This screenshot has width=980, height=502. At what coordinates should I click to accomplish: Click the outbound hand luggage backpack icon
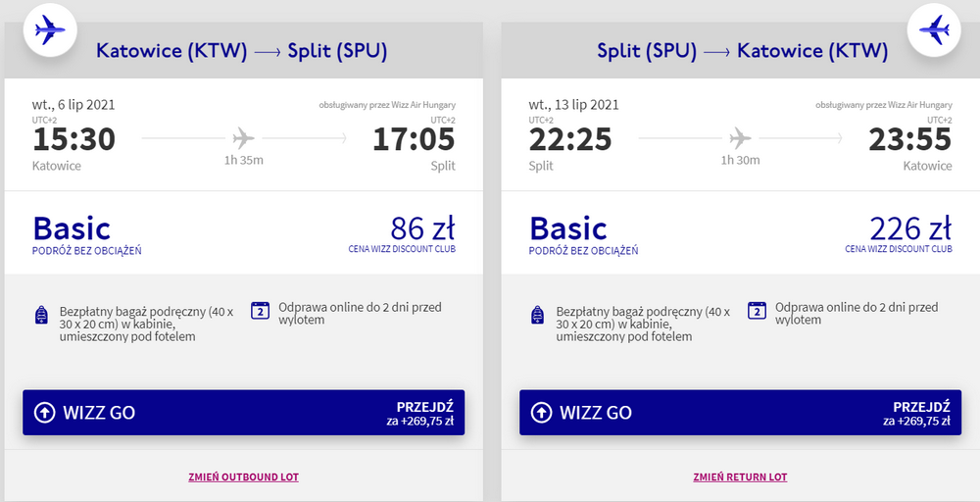pyautogui.click(x=41, y=315)
